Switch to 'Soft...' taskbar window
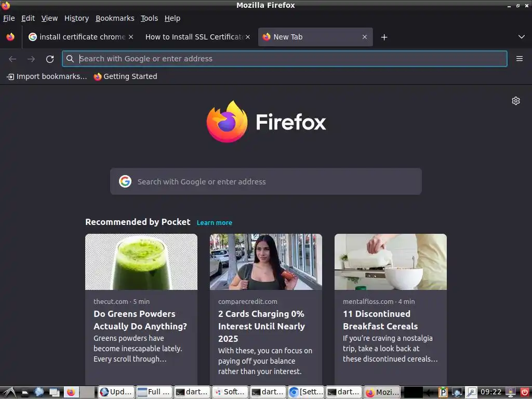 [x=230, y=392]
